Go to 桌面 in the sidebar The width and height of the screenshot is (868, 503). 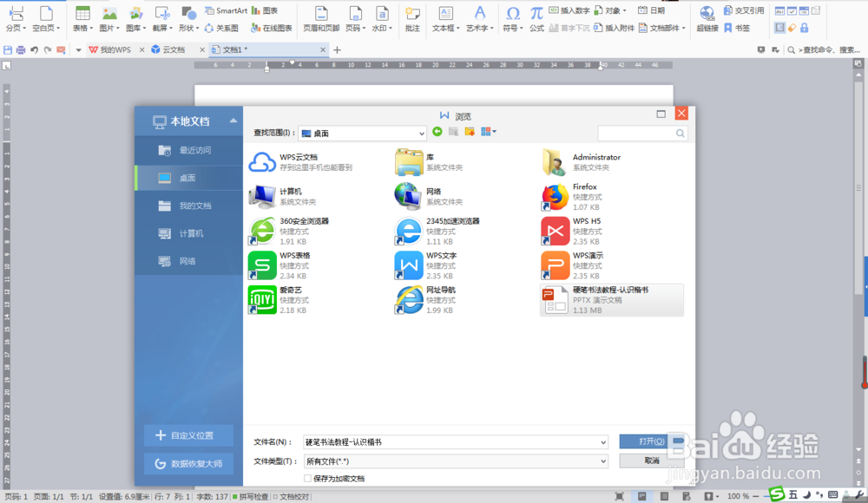coord(188,178)
